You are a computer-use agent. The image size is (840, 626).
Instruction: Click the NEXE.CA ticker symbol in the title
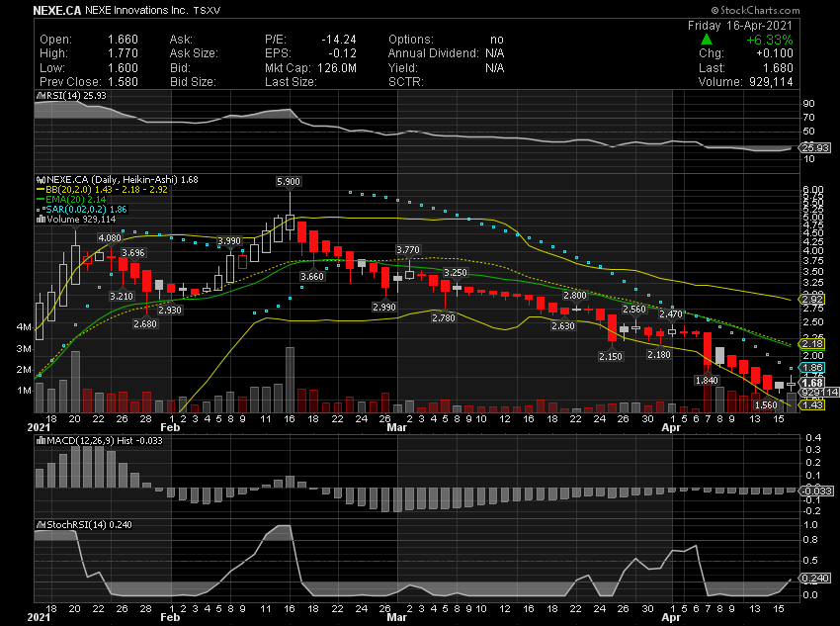[x=56, y=10]
